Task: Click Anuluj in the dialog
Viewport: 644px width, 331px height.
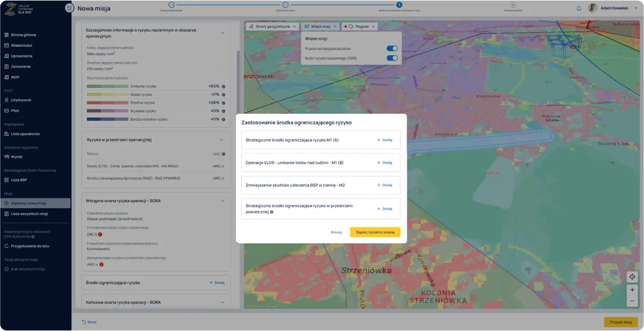Action: pyautogui.click(x=336, y=232)
